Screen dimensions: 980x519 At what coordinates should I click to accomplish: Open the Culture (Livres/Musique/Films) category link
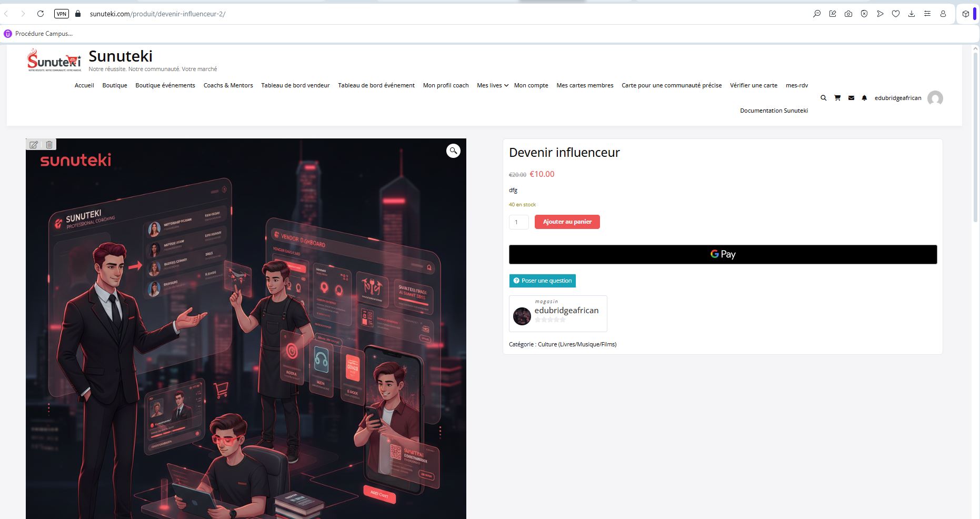[x=577, y=344]
